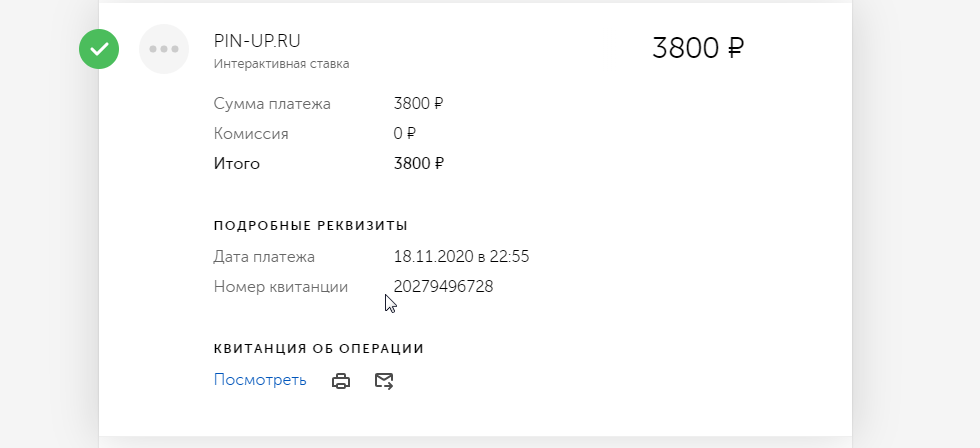Click the 0 ₽ commission value

click(405, 133)
